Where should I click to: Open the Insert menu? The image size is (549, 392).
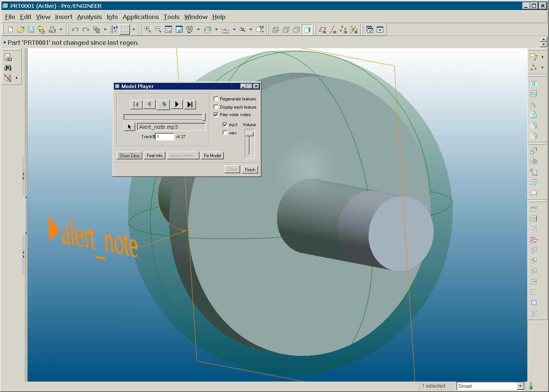(x=63, y=17)
